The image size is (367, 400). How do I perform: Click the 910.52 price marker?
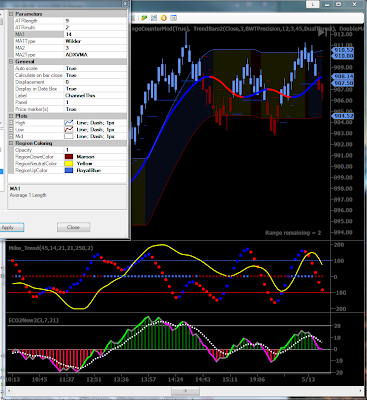coord(343,50)
